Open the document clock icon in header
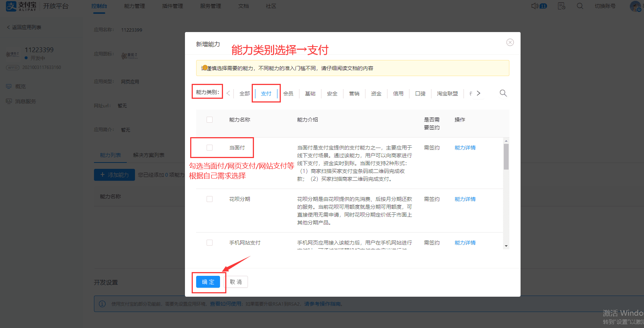The width and height of the screenshot is (644, 328). [x=562, y=6]
